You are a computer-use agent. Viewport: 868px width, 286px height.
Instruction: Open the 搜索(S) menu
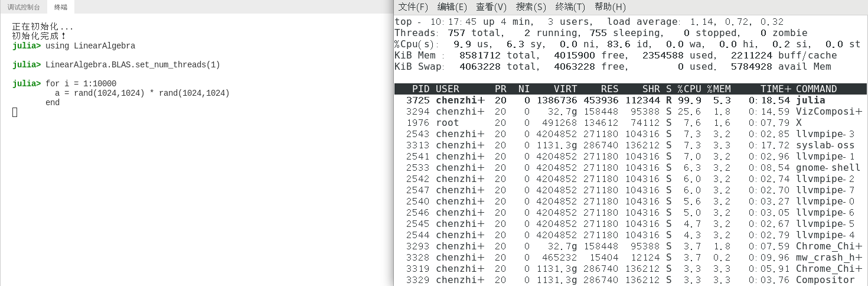(531, 7)
